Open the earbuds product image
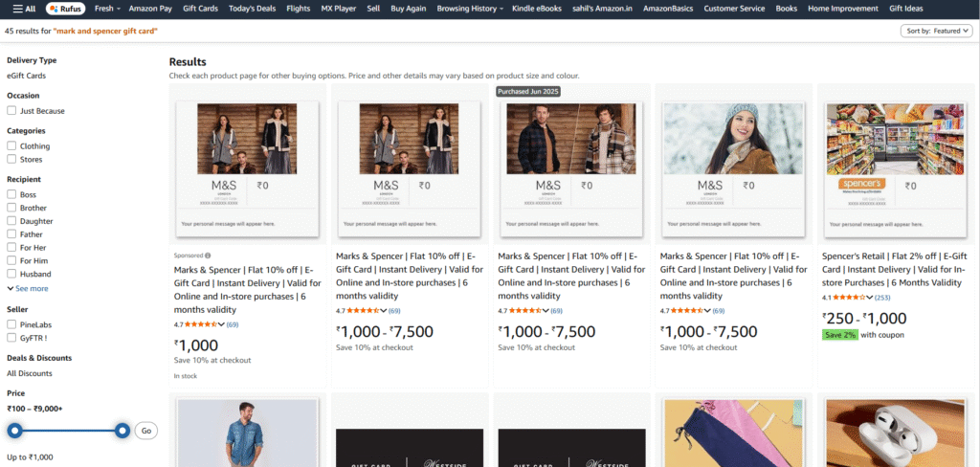Image resolution: width=980 pixels, height=467 pixels. [895, 433]
